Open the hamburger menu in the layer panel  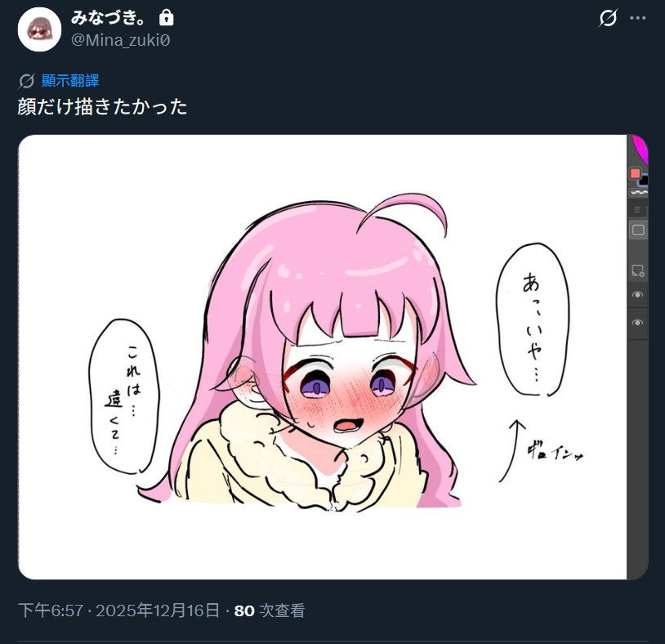637,209
